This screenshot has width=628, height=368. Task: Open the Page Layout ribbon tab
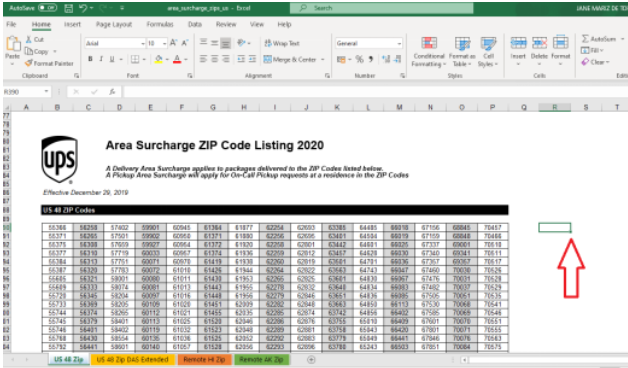click(x=114, y=24)
